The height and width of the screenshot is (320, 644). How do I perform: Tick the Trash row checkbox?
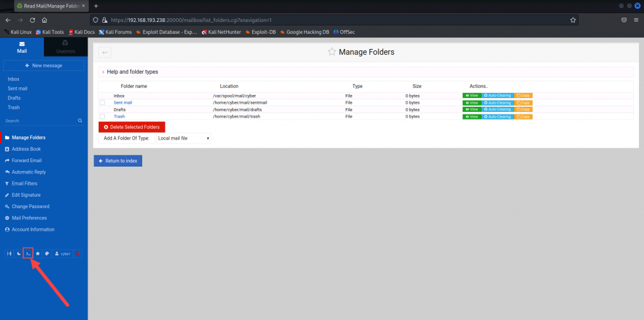click(103, 117)
